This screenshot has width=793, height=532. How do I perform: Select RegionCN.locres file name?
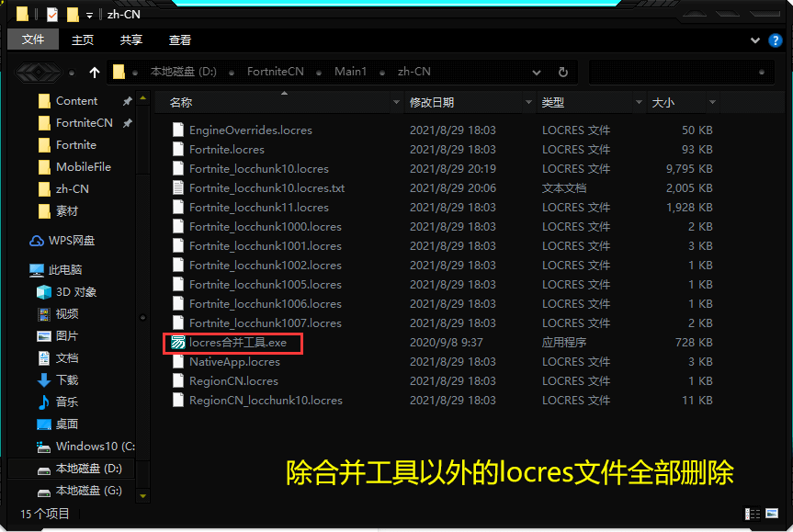(233, 380)
